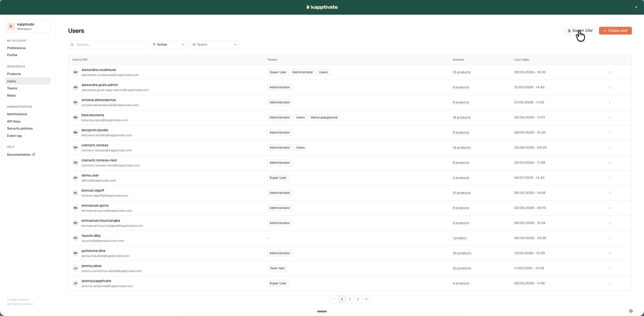The width and height of the screenshot is (644, 316).
Task: Go to Teams in the sidebar
Action: [12, 88]
